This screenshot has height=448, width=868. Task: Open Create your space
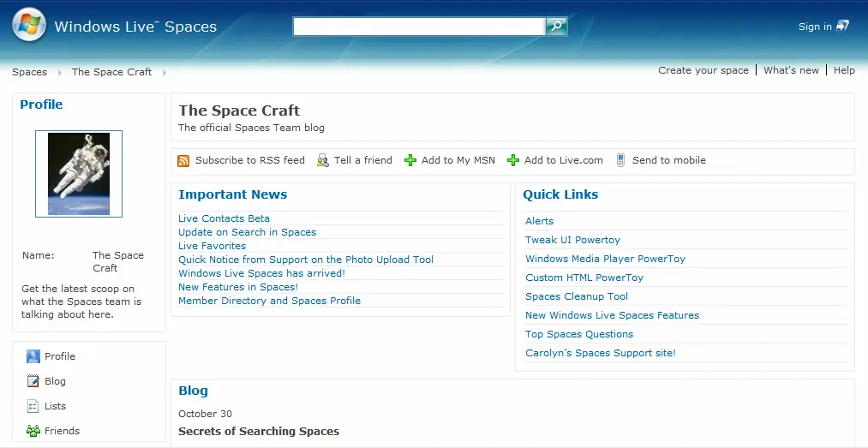click(x=703, y=70)
